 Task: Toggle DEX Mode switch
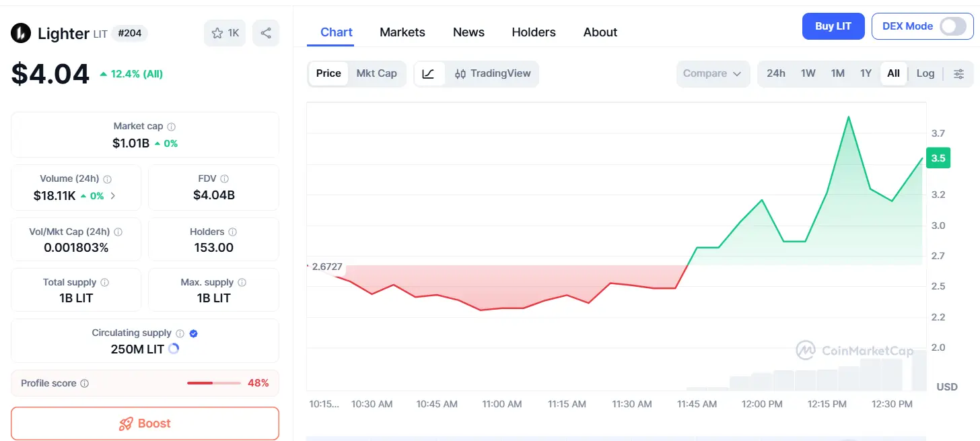952,26
